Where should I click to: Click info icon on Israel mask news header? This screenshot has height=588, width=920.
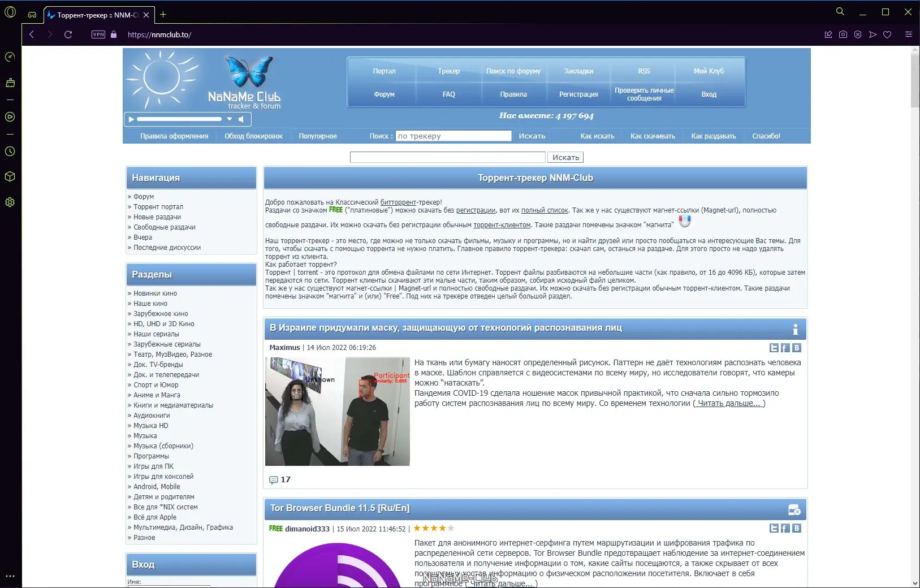click(795, 329)
